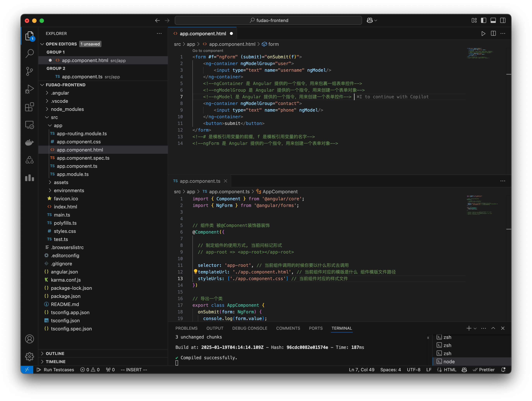Open the Extensions view

29,107
